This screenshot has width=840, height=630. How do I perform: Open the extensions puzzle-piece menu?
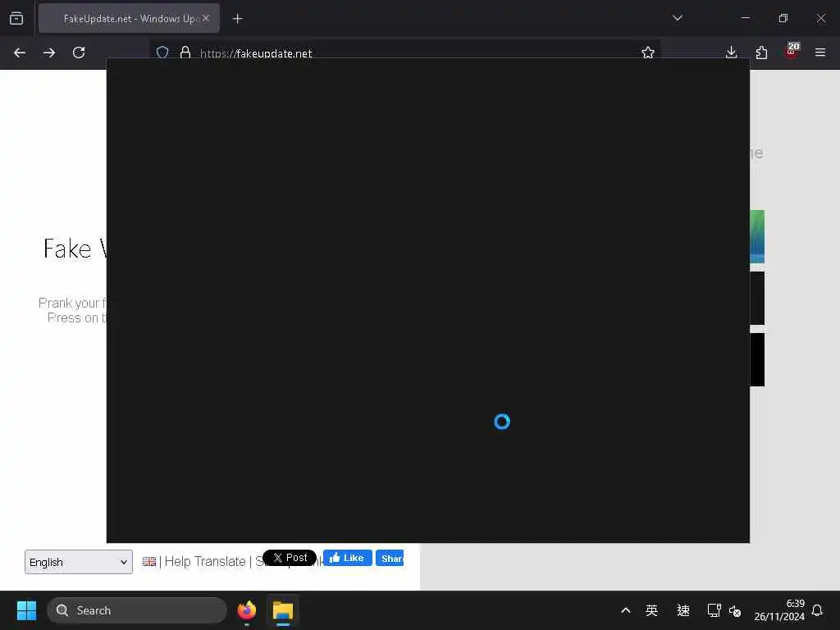tap(761, 52)
